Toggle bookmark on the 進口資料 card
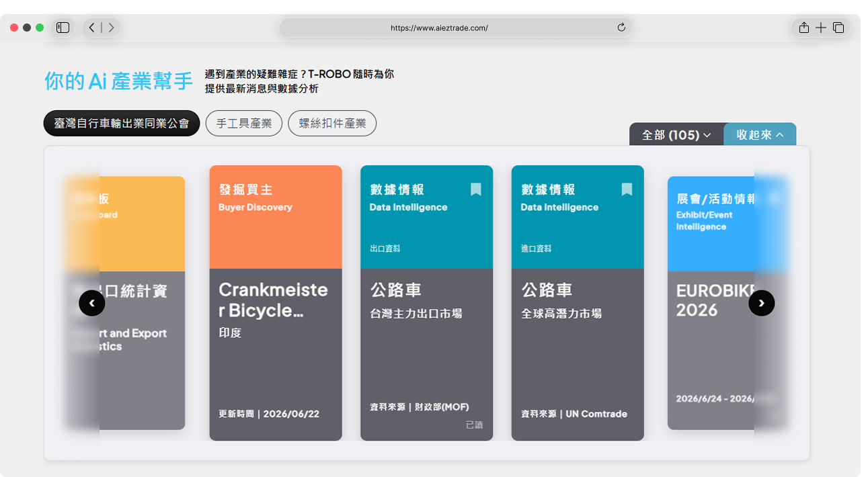868x477 pixels. 627,189
